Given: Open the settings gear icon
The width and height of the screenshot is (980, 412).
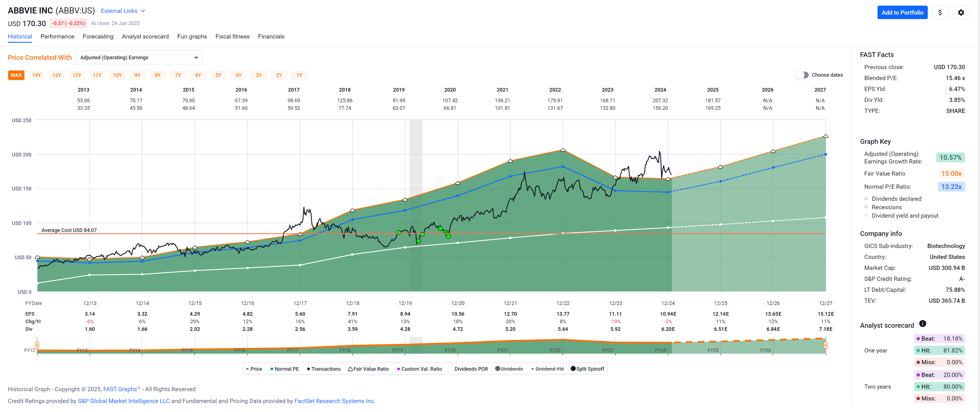Looking at the screenshot, I should [961, 13].
